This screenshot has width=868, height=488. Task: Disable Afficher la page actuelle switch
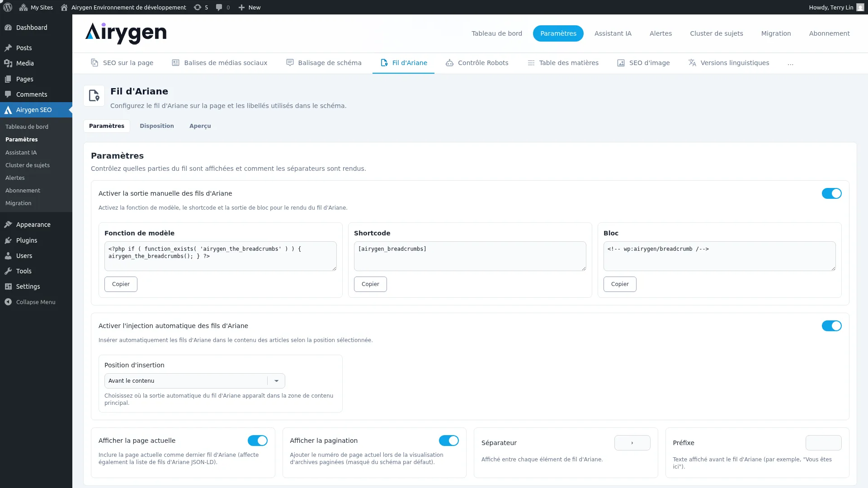[x=257, y=441]
